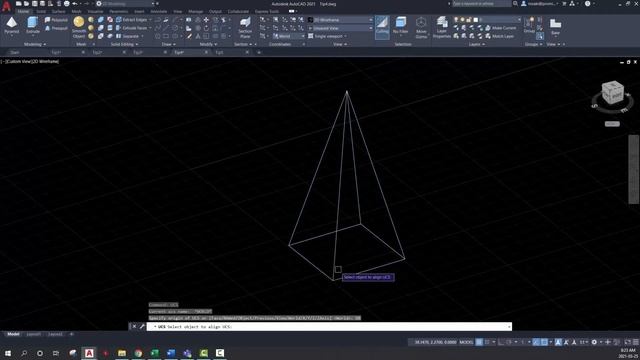Click the Model layout tab
640x360 pixels.
(x=13, y=334)
